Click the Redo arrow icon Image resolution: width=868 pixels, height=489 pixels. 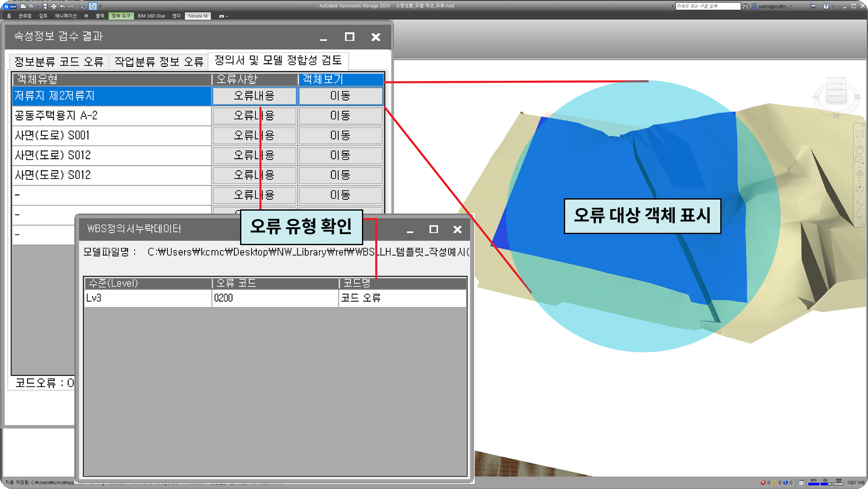pyautogui.click(x=71, y=6)
